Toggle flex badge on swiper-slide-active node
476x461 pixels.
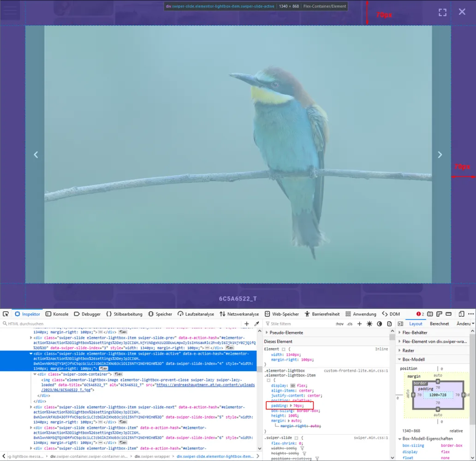[x=104, y=368]
